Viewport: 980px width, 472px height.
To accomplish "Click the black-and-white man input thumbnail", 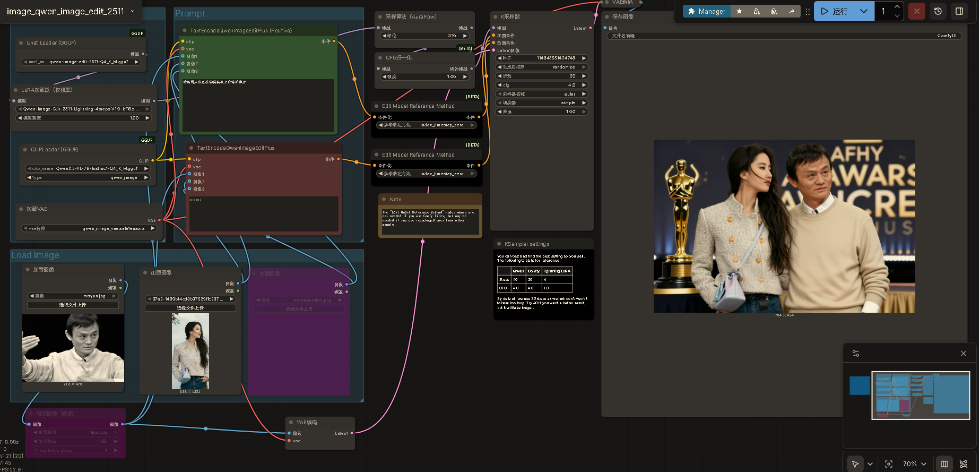I will click(x=73, y=348).
